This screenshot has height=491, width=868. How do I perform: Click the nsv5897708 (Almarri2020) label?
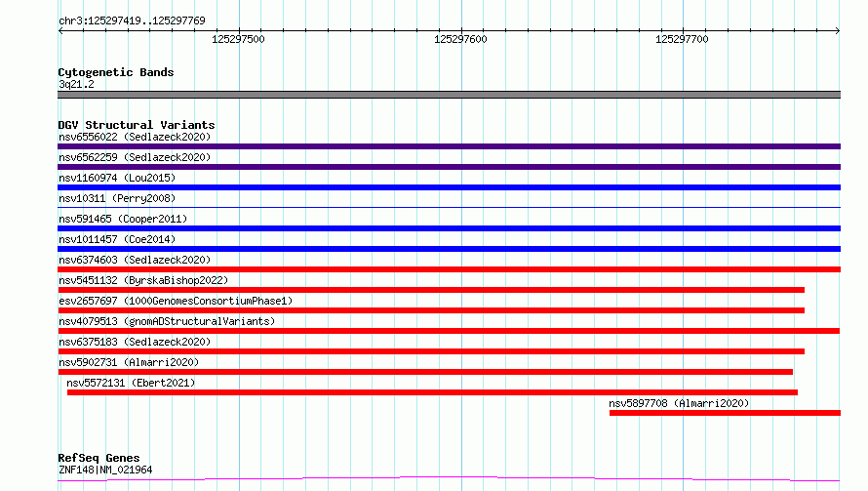click(x=679, y=403)
